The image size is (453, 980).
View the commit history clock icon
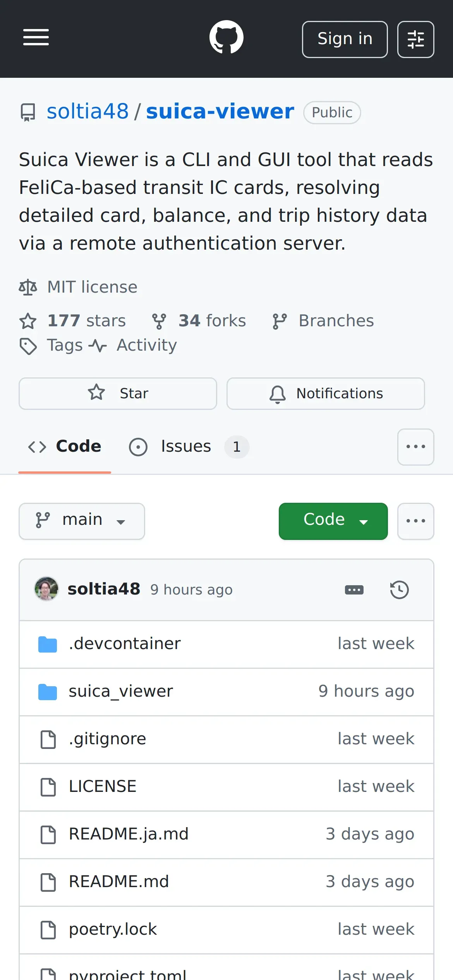pos(399,590)
